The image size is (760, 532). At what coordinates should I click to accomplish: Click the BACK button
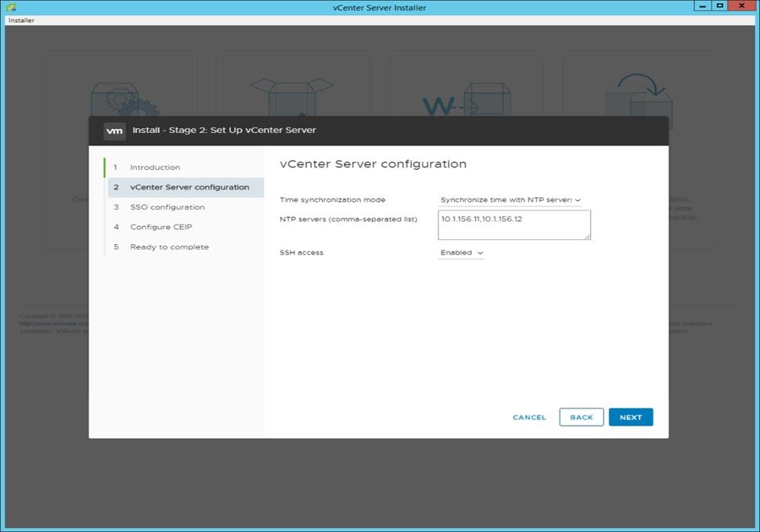581,417
